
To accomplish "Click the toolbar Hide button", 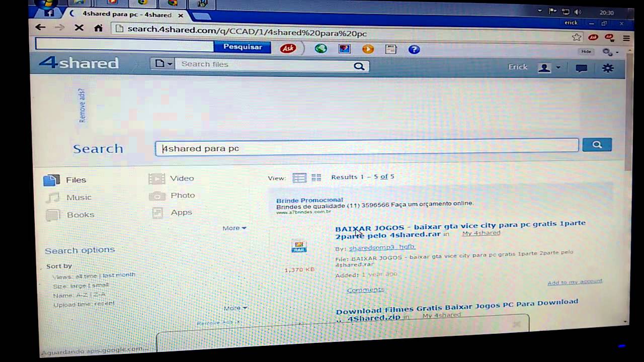I will pyautogui.click(x=586, y=51).
